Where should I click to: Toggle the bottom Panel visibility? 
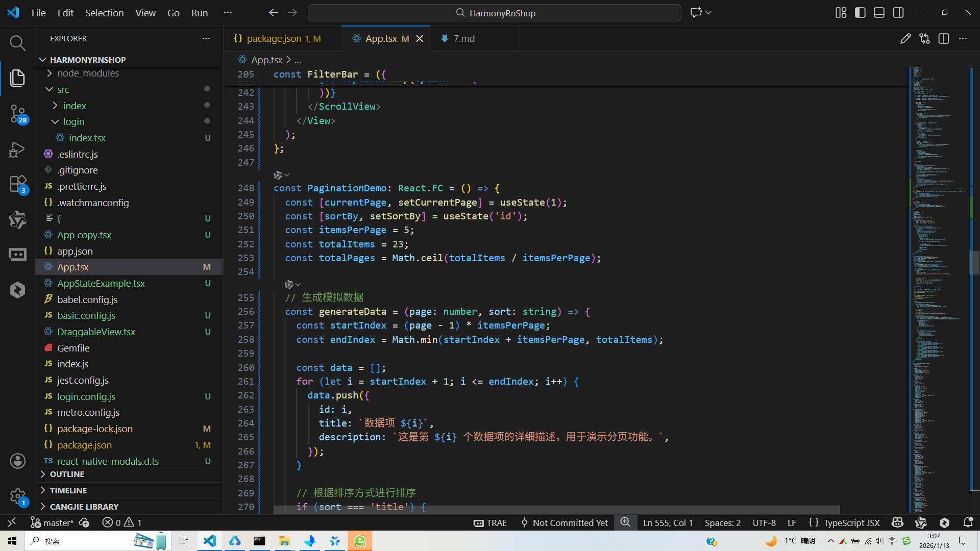(879, 13)
